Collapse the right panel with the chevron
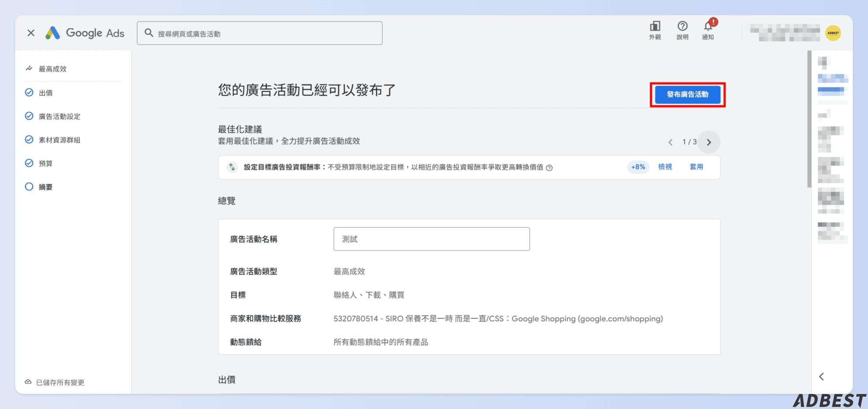The width and height of the screenshot is (868, 409). [x=822, y=376]
